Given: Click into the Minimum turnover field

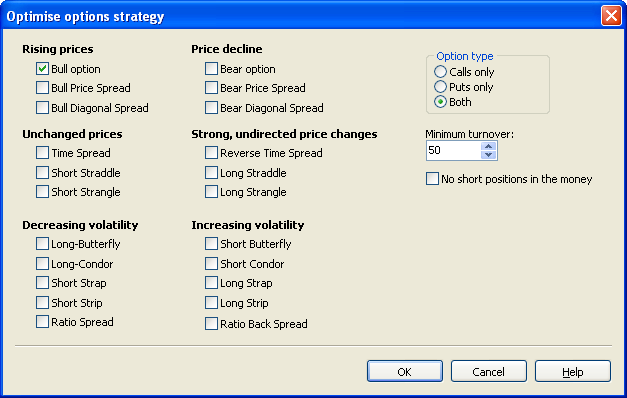Looking at the screenshot, I should (453, 150).
